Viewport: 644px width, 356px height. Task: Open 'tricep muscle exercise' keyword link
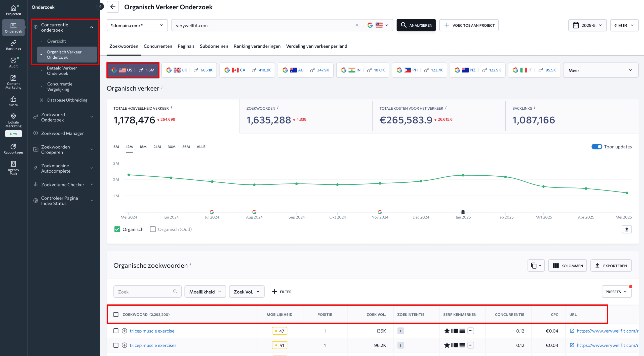click(152, 331)
